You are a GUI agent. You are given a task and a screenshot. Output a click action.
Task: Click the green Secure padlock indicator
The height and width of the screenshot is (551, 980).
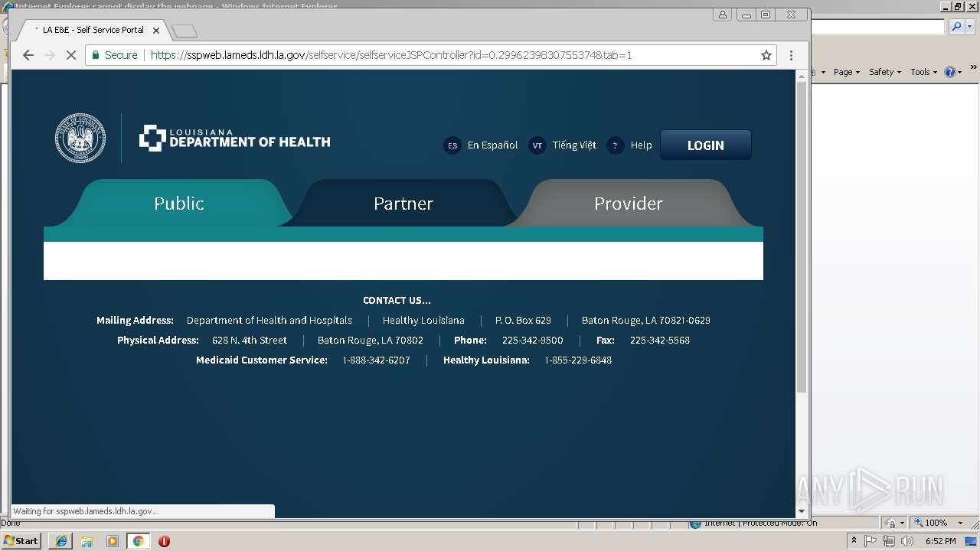115,55
